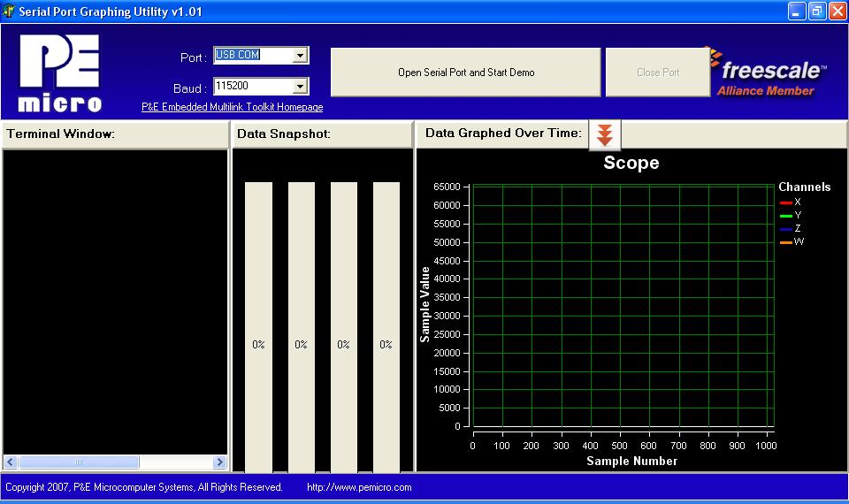This screenshot has width=849, height=504.
Task: Select the red X channel swatch
Action: pyautogui.click(x=785, y=202)
